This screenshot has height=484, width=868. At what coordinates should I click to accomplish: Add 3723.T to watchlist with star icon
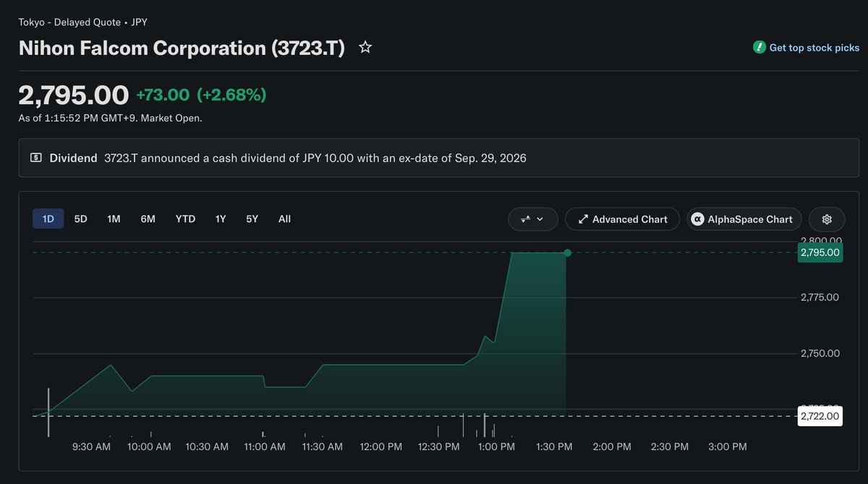pos(365,48)
